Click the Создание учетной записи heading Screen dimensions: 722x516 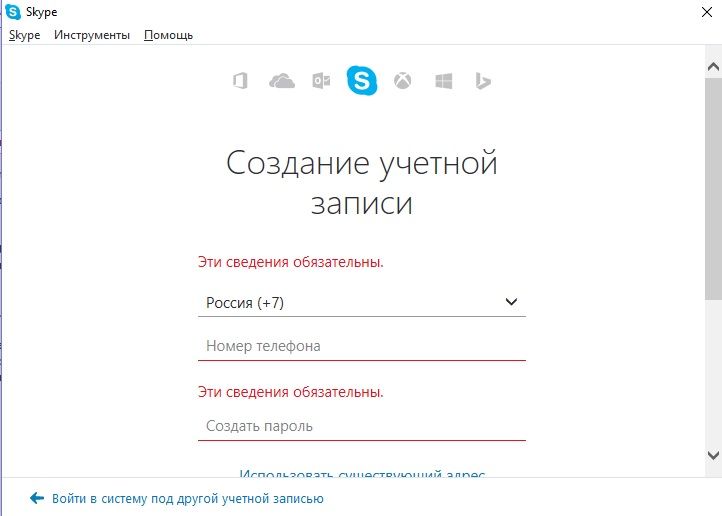pos(362,183)
